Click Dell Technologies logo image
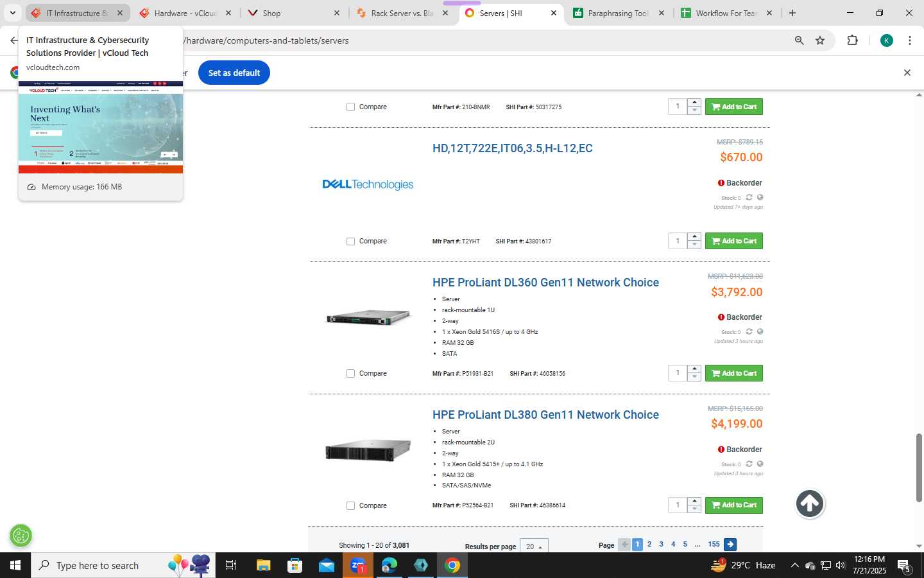The width and height of the screenshot is (924, 578). click(368, 185)
